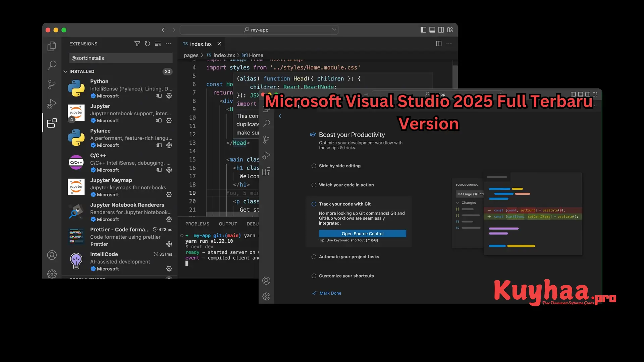The width and height of the screenshot is (644, 362).
Task: Open Manage gear in back window activity bar
Action: [52, 274]
